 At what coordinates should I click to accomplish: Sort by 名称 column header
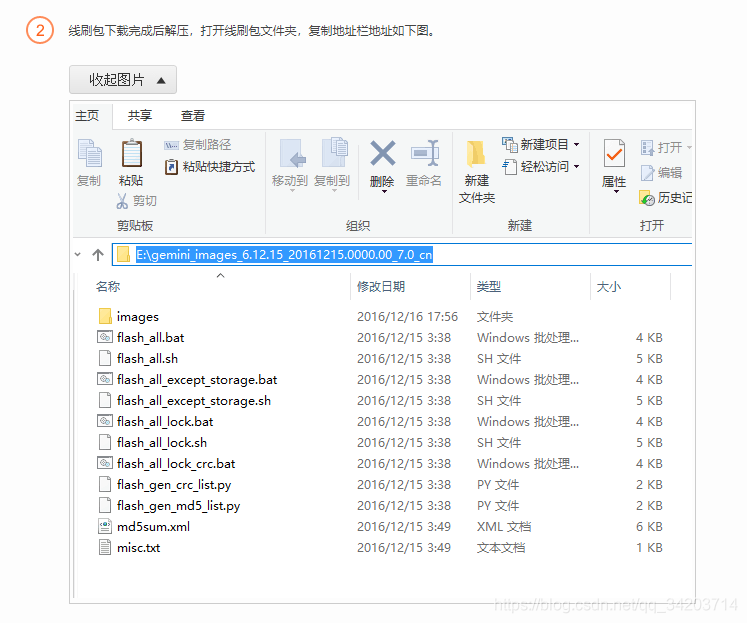pyautogui.click(x=108, y=286)
